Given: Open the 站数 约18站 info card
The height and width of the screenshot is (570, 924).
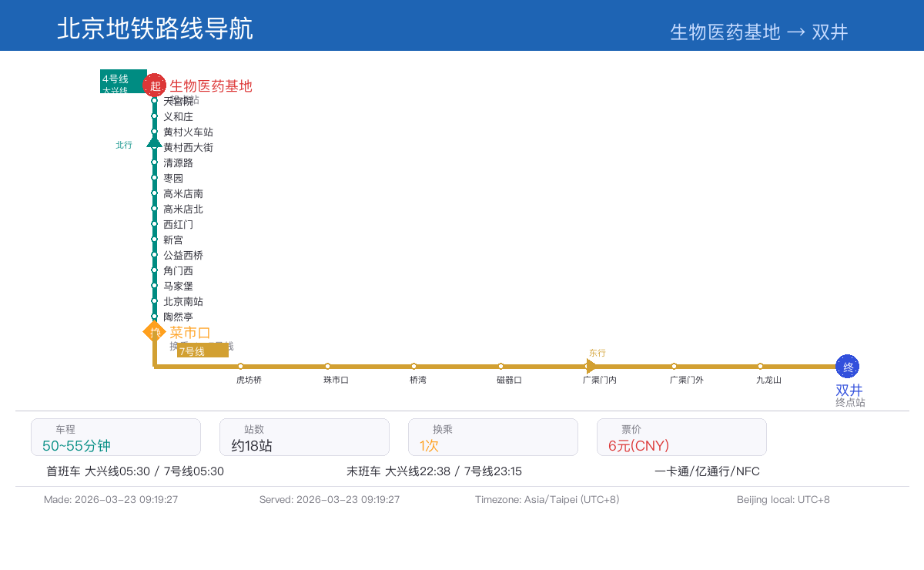Looking at the screenshot, I should point(304,437).
